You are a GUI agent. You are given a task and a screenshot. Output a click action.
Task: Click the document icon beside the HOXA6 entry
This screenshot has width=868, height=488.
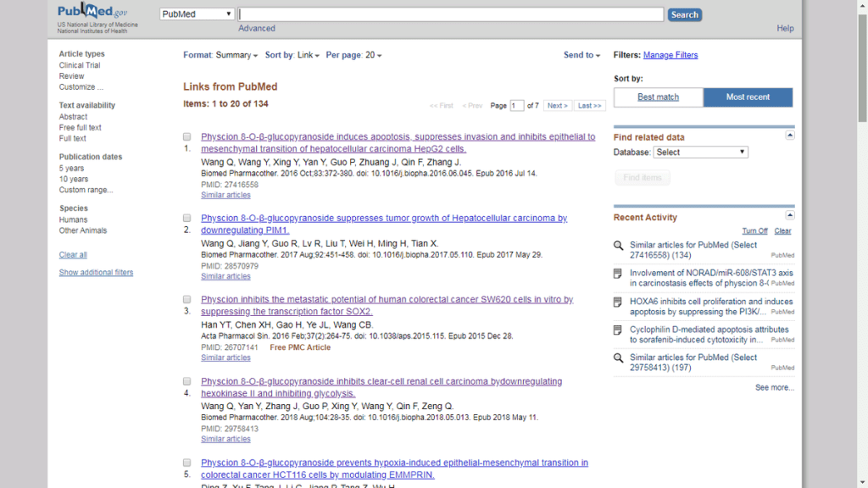pos(618,302)
